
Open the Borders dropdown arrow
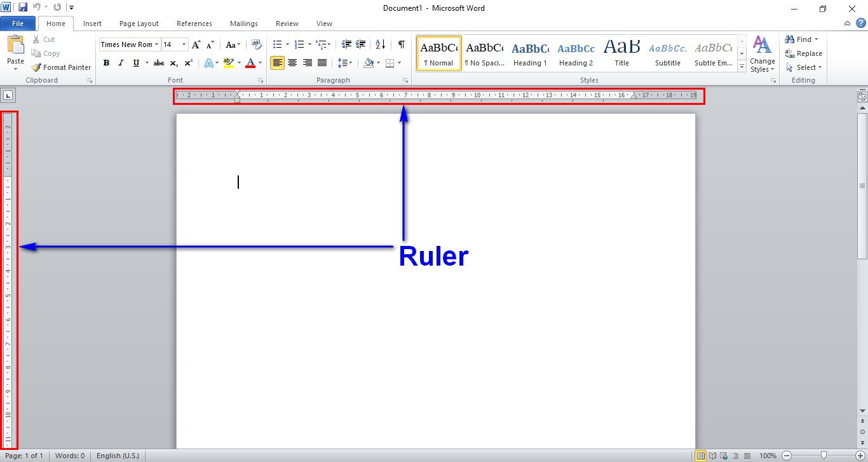(x=398, y=63)
